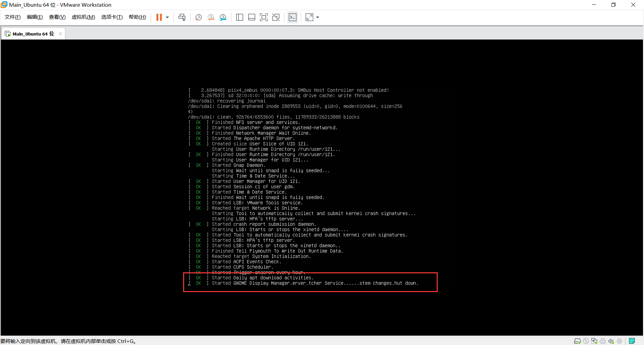Expand the stretch display dropdown arrow
Screen dimensions: 644x345
(318, 17)
